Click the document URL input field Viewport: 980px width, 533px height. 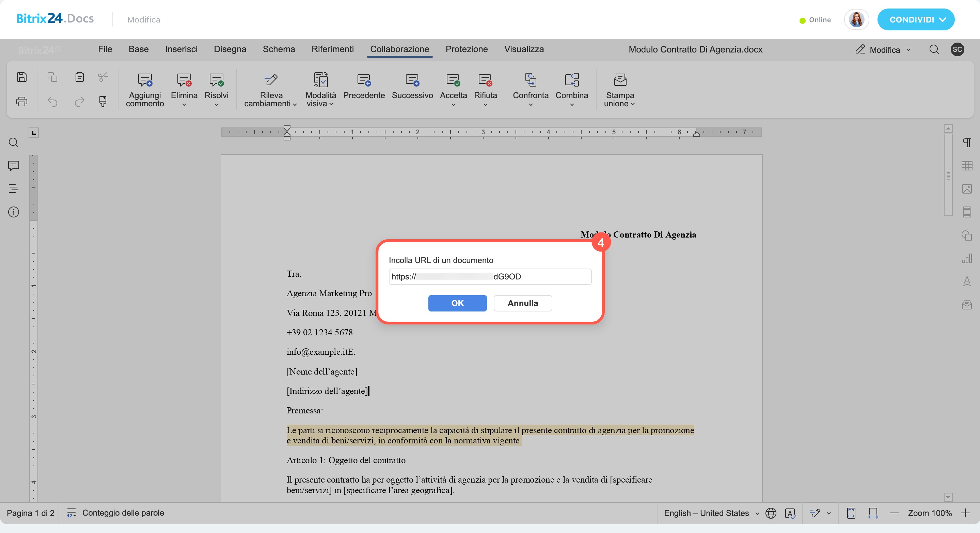[x=490, y=276]
